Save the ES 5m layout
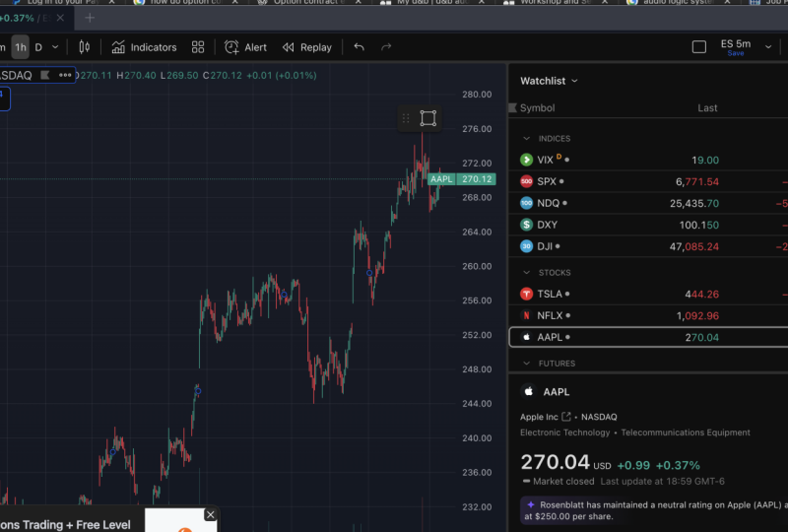The image size is (788, 532). click(x=736, y=53)
